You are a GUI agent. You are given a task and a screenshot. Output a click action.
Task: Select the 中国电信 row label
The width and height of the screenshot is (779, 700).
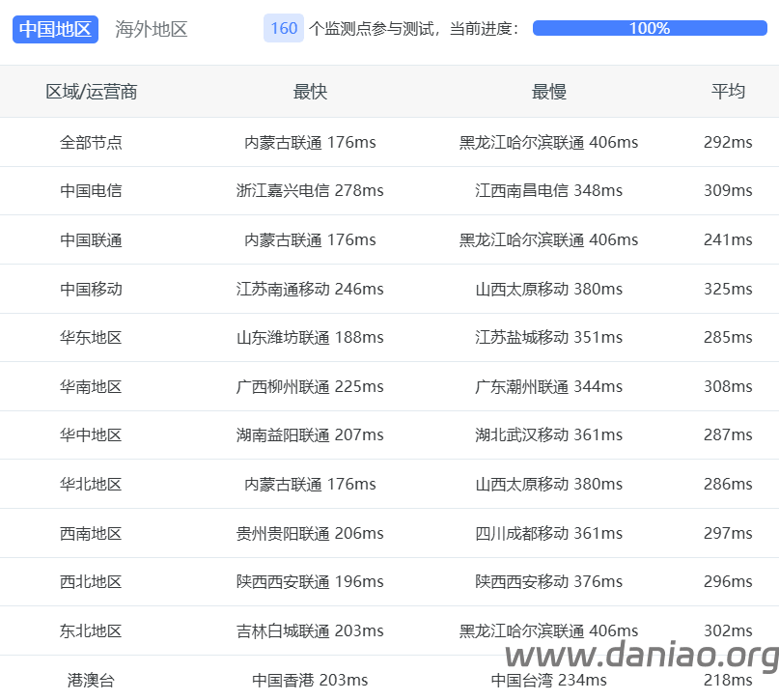(92, 191)
